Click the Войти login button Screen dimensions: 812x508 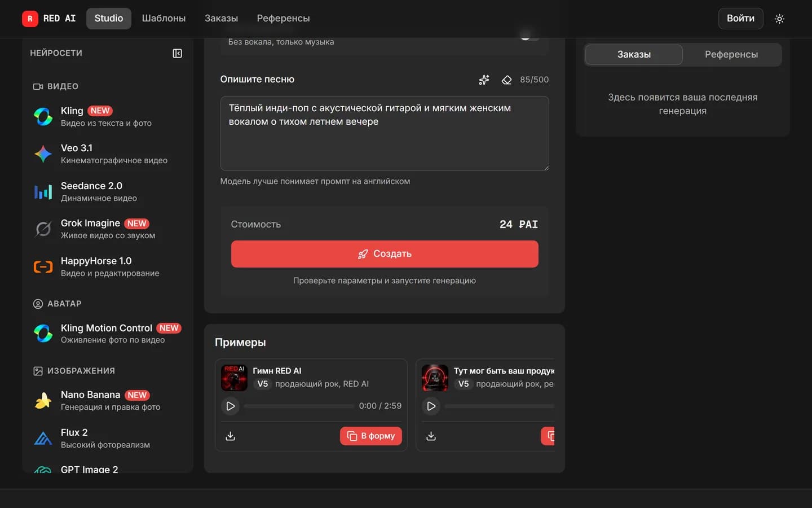(x=740, y=18)
